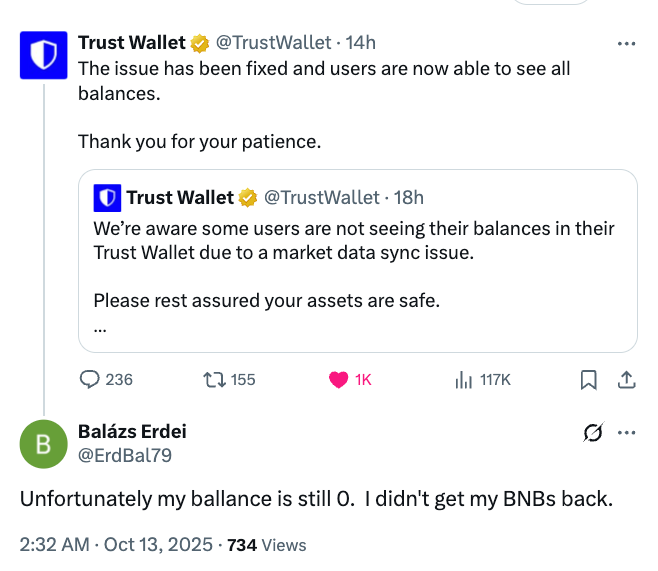Click the reply icon with 236 count

click(90, 380)
